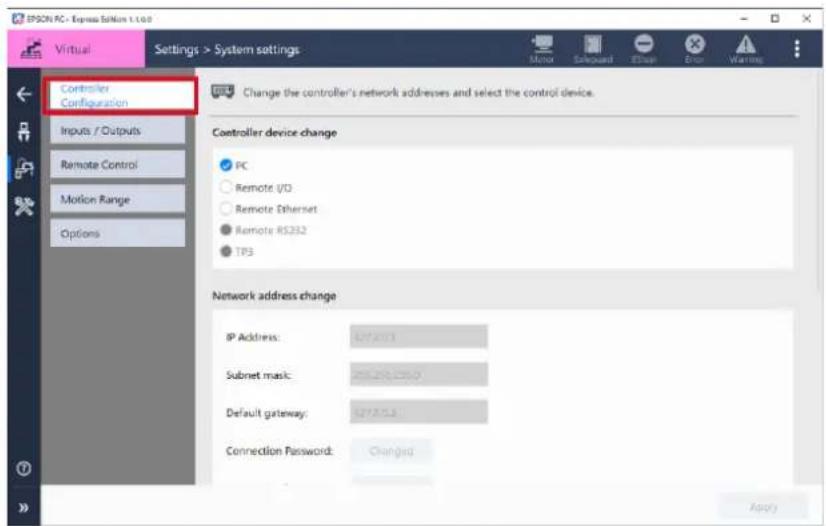This screenshot has width=826, height=526.
Task: Click the Change connection password button
Action: pos(391,451)
